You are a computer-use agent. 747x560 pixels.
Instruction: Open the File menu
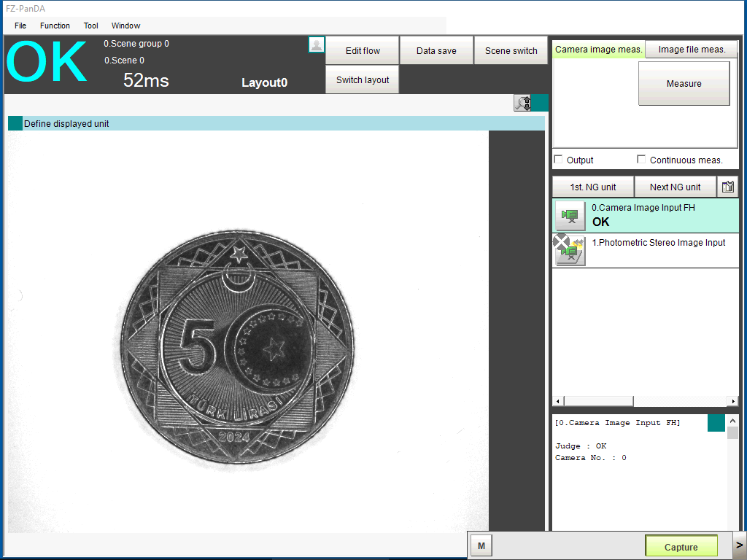[20, 26]
